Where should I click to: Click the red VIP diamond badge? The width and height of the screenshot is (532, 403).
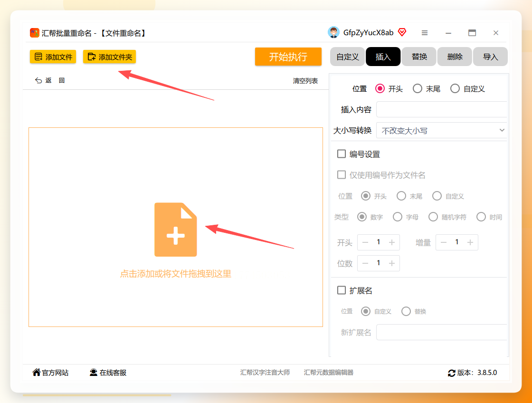click(402, 32)
